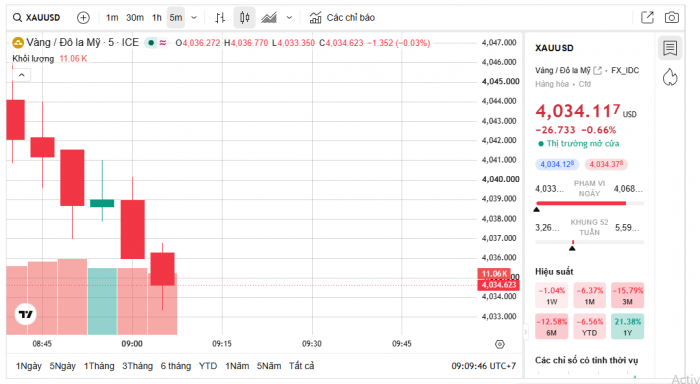Open the chart in a pop-out window
The width and height of the screenshot is (700, 384).
[647, 18]
